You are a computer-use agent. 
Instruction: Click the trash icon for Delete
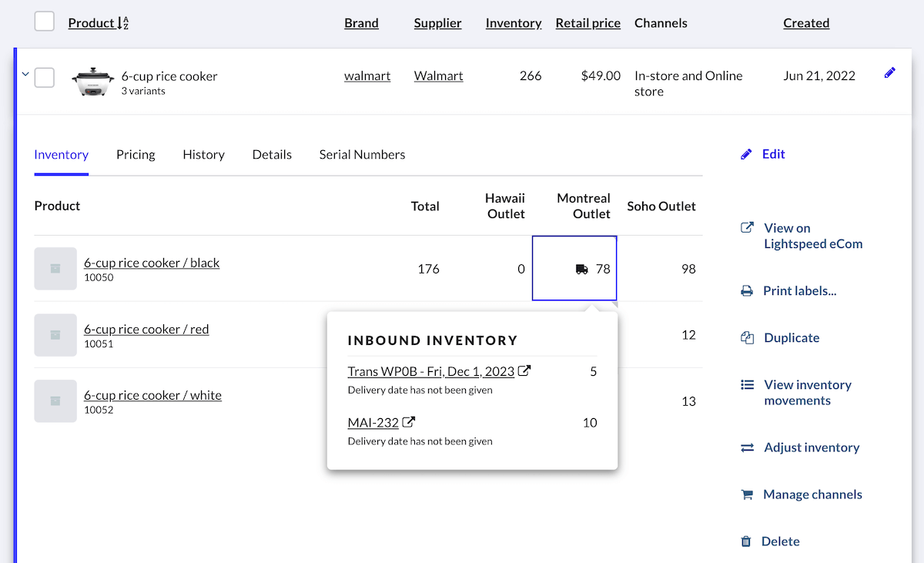point(745,541)
